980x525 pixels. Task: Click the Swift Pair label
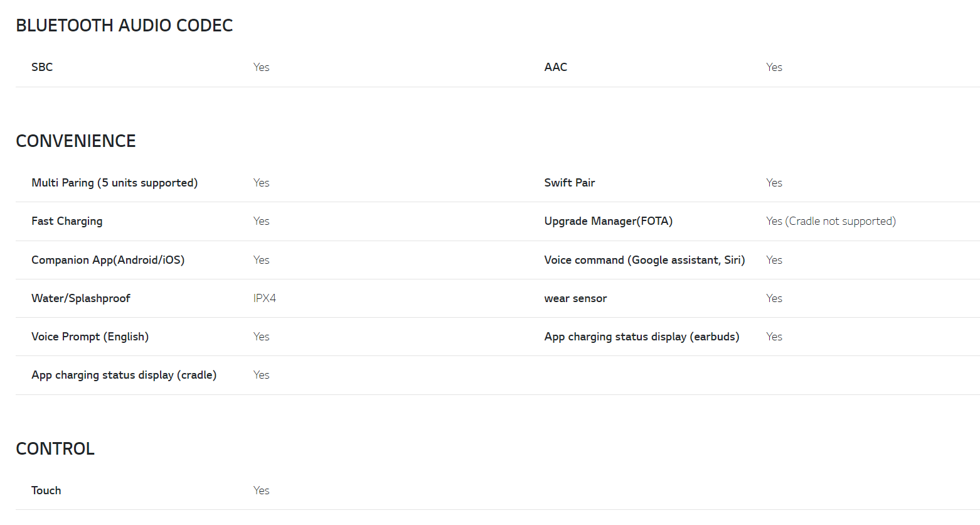[x=569, y=183]
